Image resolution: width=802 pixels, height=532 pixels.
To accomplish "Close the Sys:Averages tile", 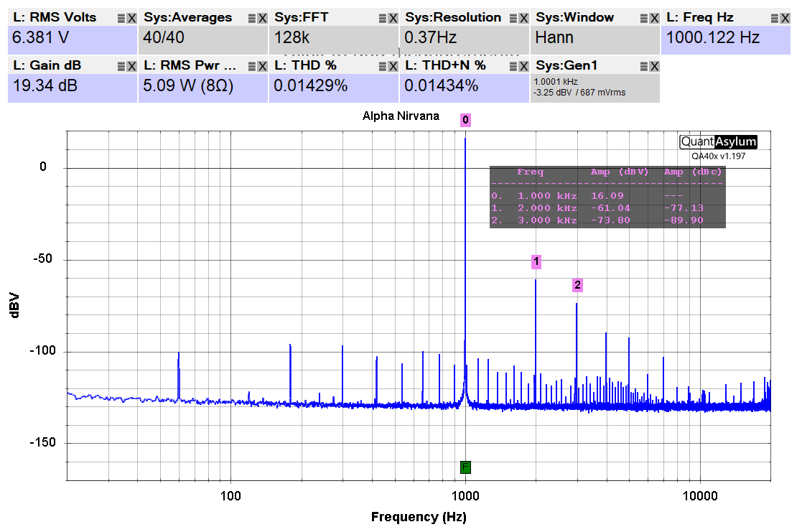I will pos(262,19).
